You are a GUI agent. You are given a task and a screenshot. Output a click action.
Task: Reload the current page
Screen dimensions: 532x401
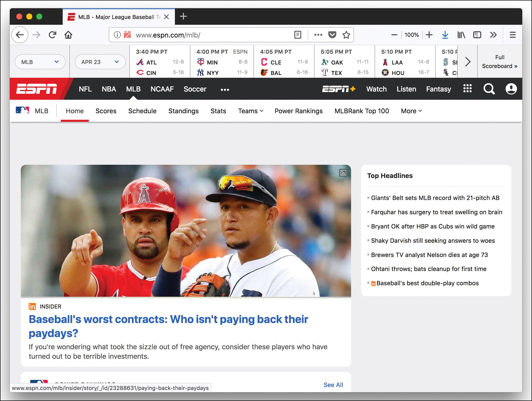53,35
